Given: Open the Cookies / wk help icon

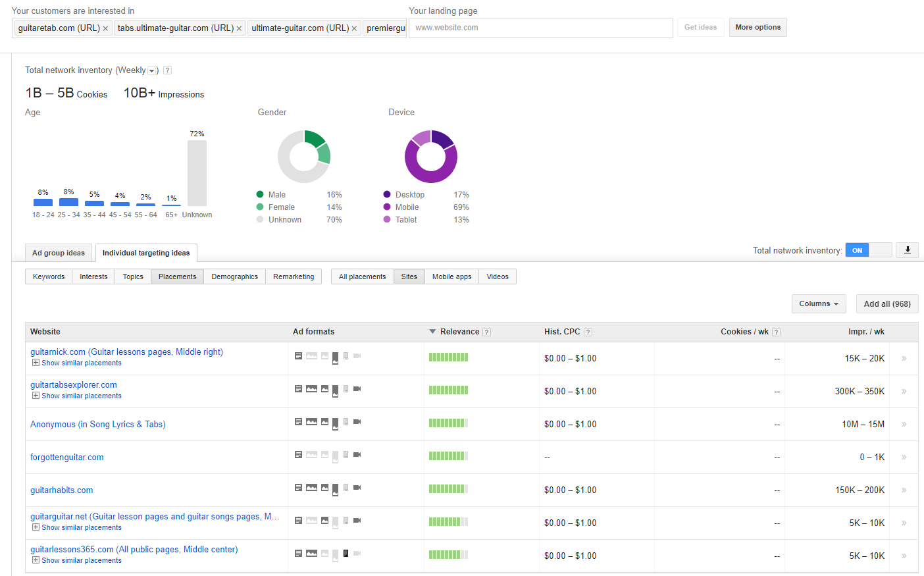Looking at the screenshot, I should coord(776,332).
